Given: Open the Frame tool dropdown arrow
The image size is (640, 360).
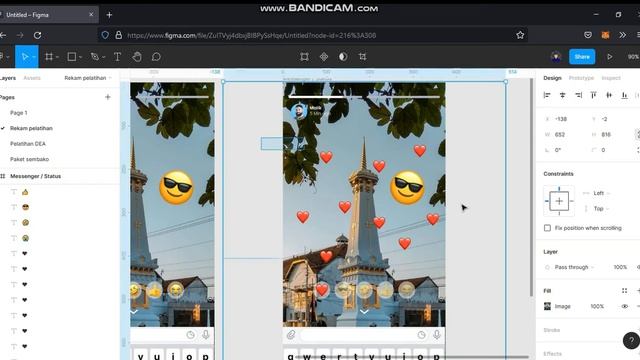Looking at the screenshot, I should click(58, 57).
